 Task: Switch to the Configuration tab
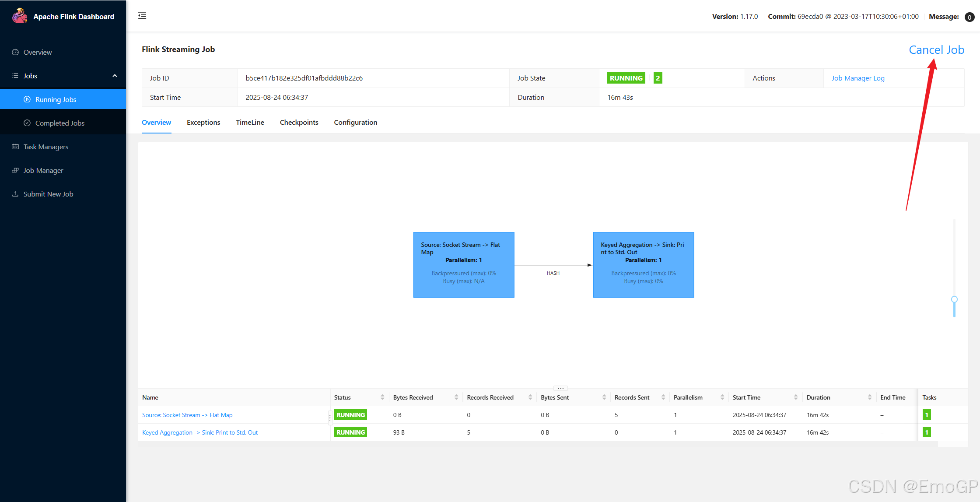pyautogui.click(x=355, y=123)
